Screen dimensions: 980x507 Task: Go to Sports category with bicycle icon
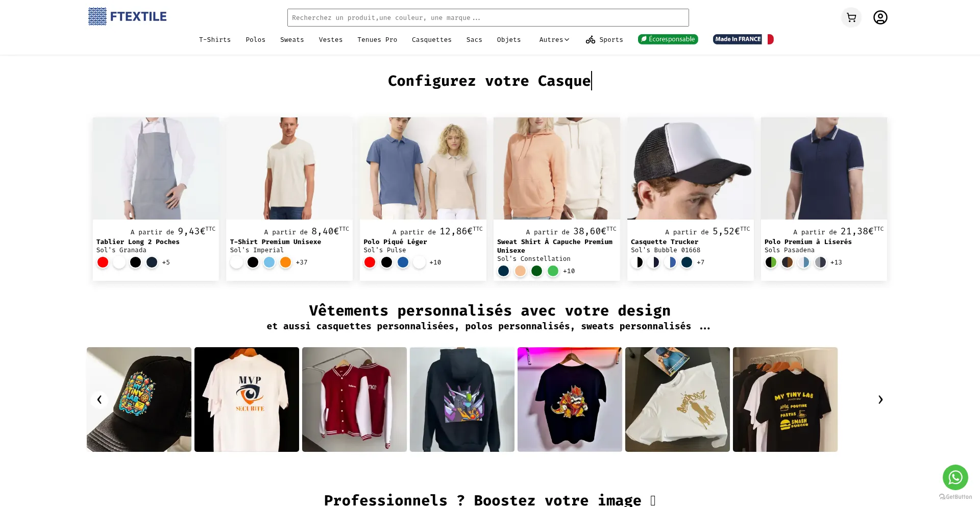pos(604,39)
